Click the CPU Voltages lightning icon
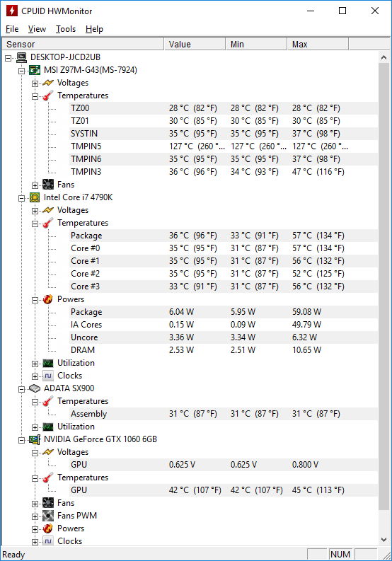Image resolution: width=392 pixels, height=561 pixels. (48, 210)
